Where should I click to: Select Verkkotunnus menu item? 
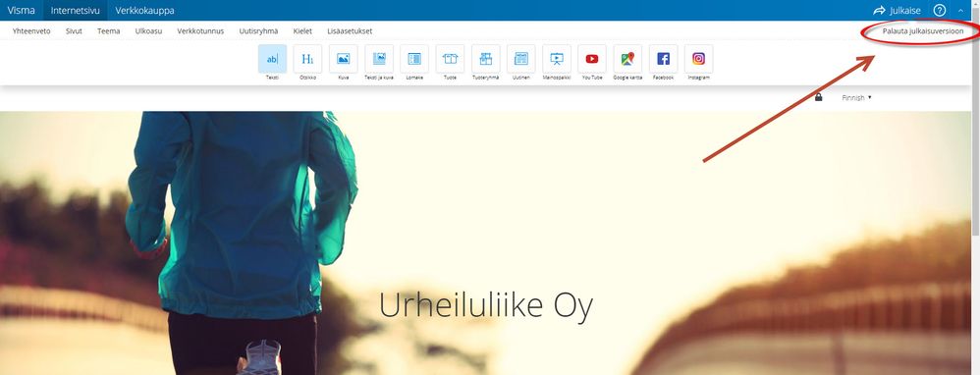click(200, 30)
